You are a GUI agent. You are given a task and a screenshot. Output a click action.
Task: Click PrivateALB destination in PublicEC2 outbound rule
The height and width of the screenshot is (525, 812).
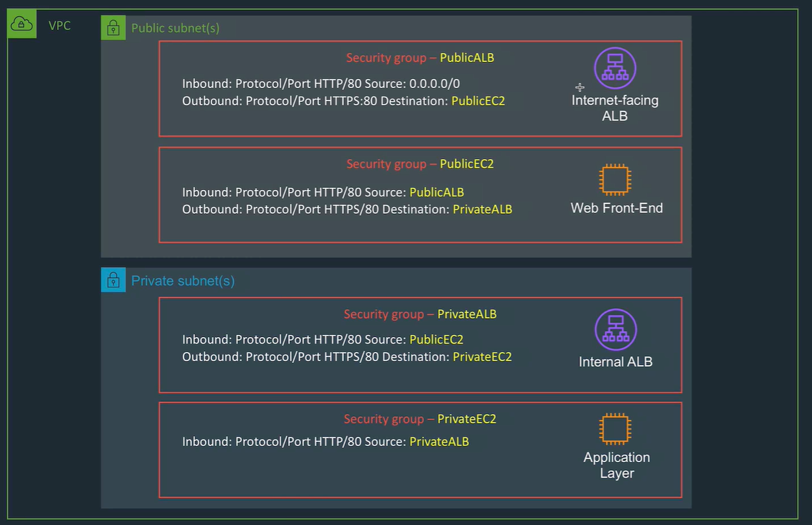click(x=482, y=209)
